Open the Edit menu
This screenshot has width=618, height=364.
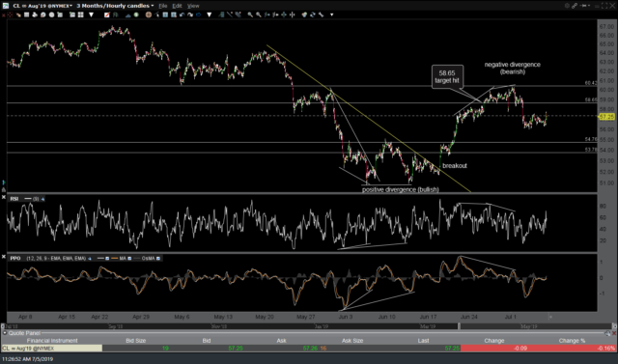[177, 6]
